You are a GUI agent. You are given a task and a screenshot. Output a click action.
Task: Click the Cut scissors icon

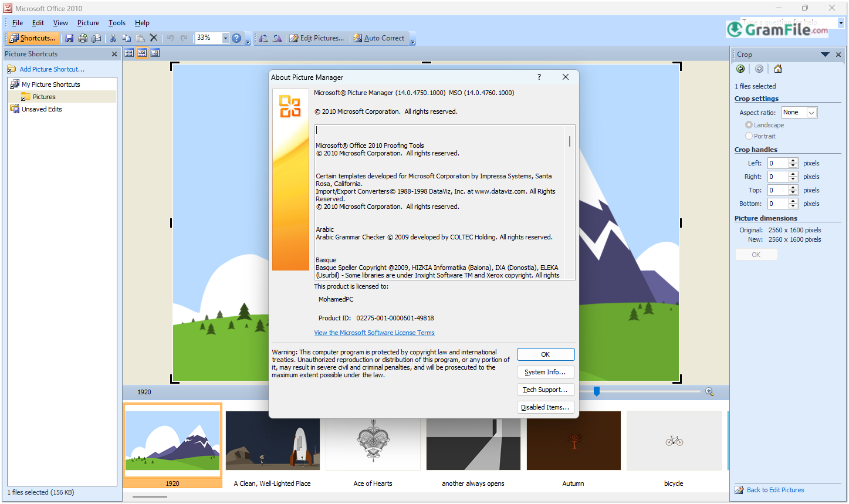click(x=113, y=38)
